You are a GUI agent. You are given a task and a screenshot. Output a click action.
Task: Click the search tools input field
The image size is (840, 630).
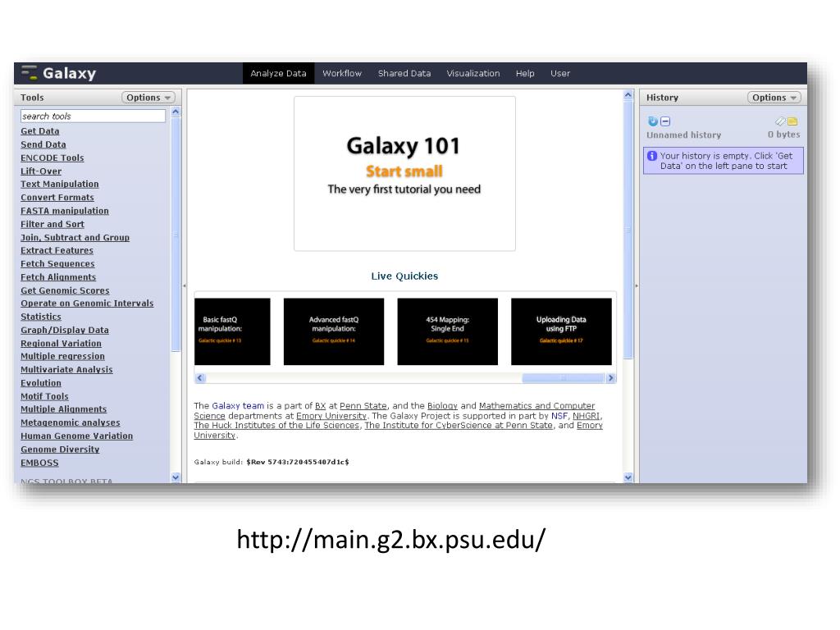click(94, 116)
